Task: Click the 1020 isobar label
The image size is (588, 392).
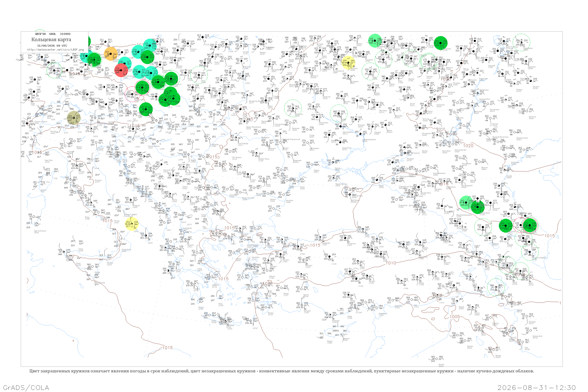Action: click(x=468, y=146)
